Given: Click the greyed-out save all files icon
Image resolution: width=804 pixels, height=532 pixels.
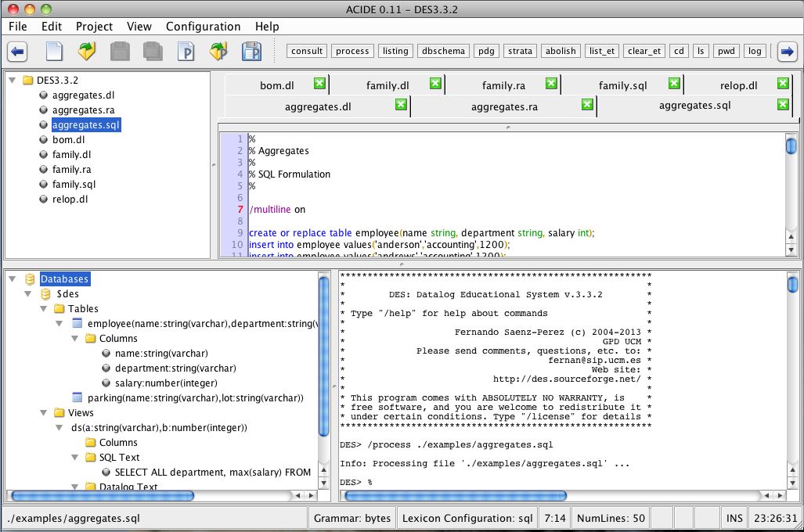Looking at the screenshot, I should [x=153, y=52].
